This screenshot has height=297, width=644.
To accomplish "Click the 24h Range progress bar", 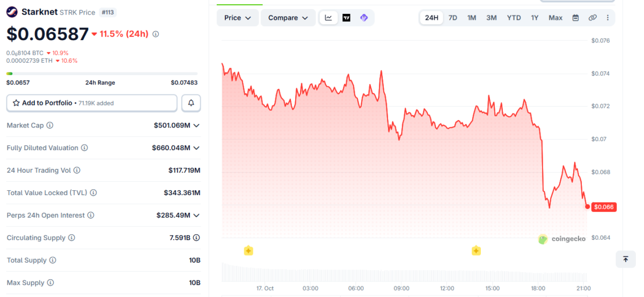I will coord(102,73).
